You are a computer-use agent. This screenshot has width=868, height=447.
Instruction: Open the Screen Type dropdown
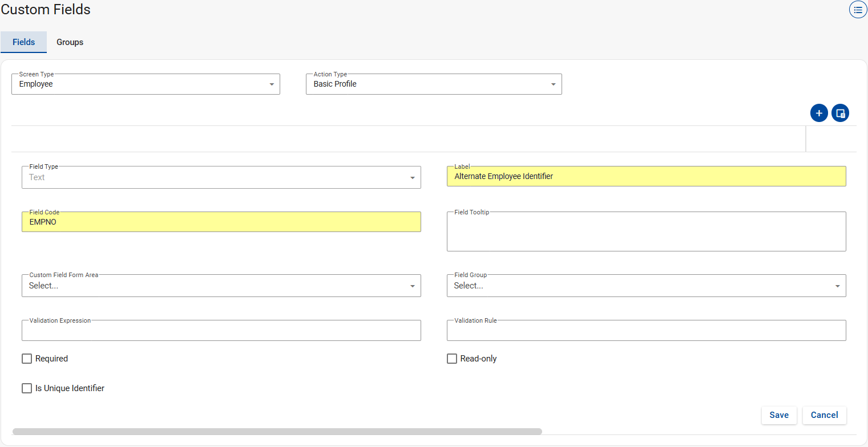pyautogui.click(x=146, y=84)
